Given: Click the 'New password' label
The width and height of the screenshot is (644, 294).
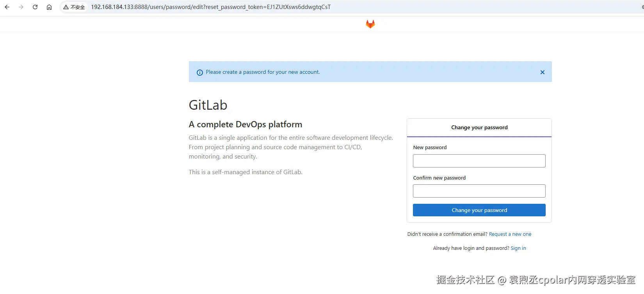Looking at the screenshot, I should pyautogui.click(x=430, y=148).
